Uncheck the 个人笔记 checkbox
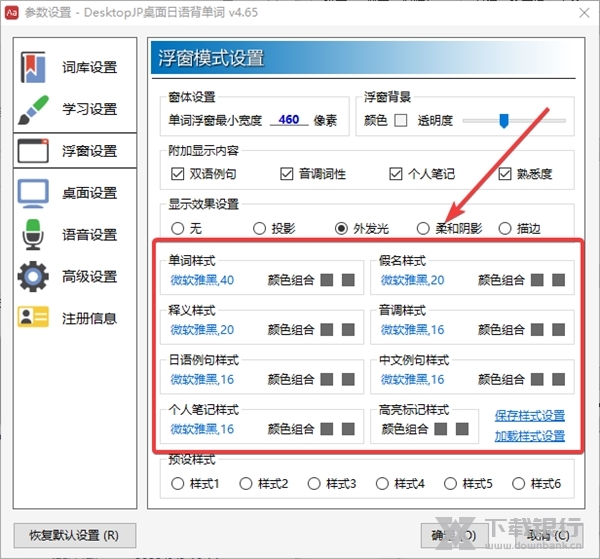Viewport: 600px width, 559px height. click(x=396, y=174)
